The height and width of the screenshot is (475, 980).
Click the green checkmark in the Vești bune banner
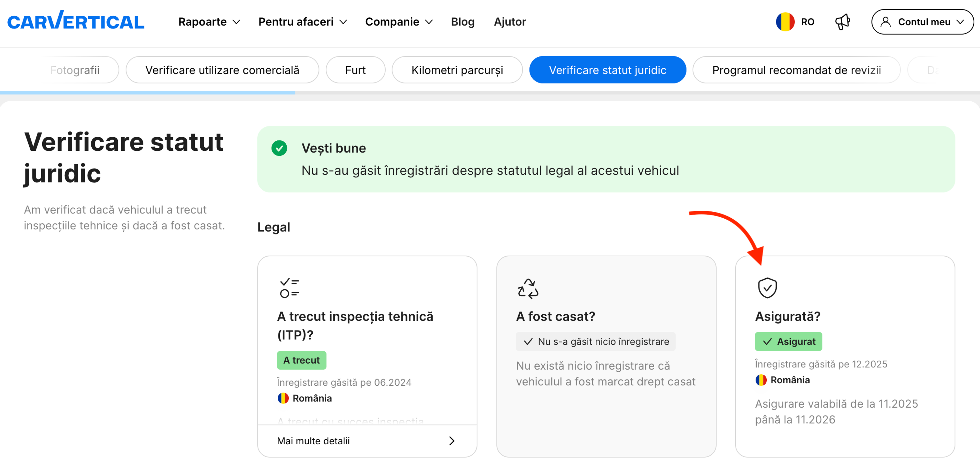tap(280, 148)
